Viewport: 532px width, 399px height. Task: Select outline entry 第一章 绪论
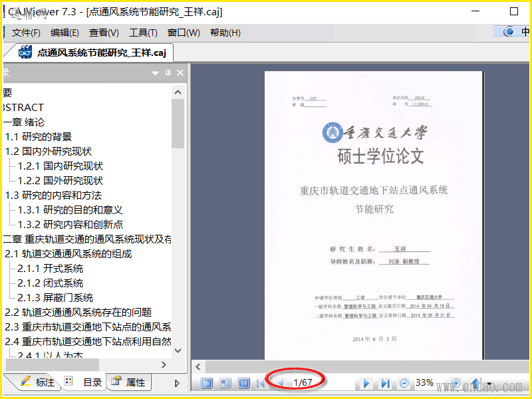[x=24, y=122]
